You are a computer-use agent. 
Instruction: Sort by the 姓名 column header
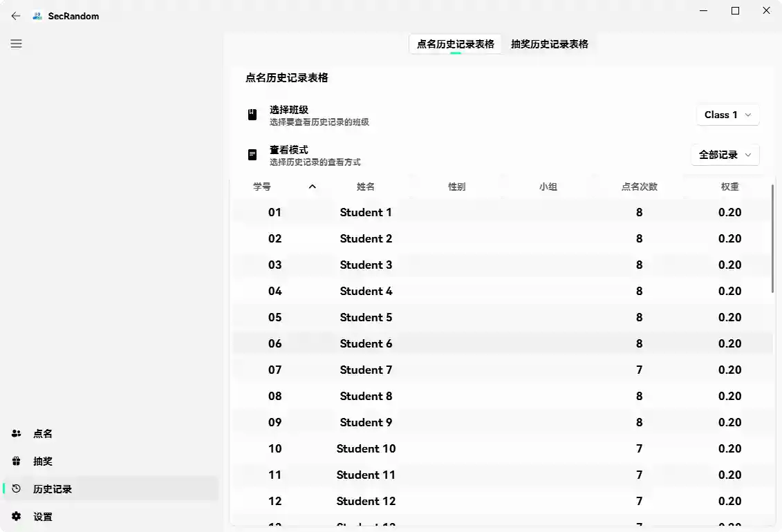tap(366, 187)
